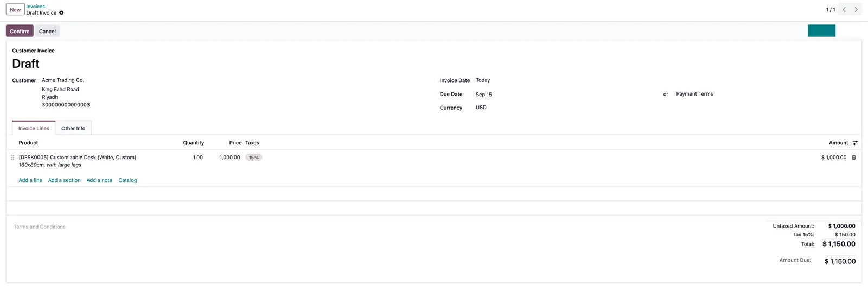
Task: Click the line amount $ 1,000.00
Action: [834, 158]
